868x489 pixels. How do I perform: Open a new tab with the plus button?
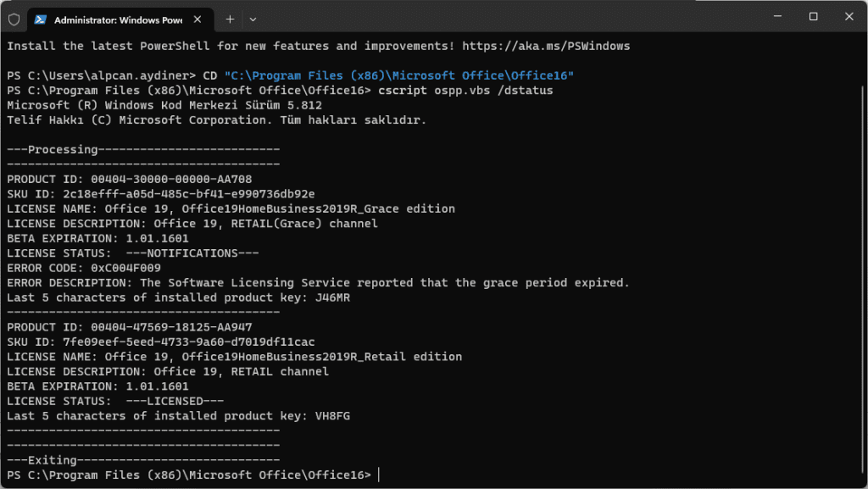[230, 19]
